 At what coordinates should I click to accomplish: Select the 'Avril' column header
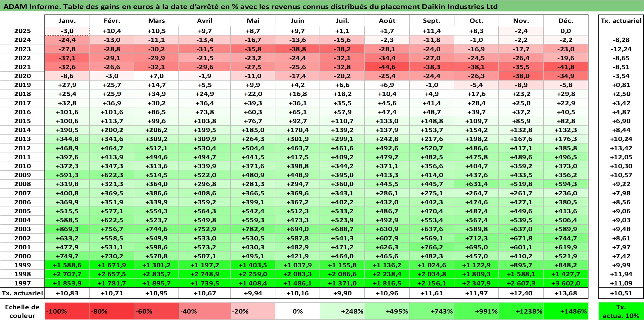pyautogui.click(x=205, y=21)
